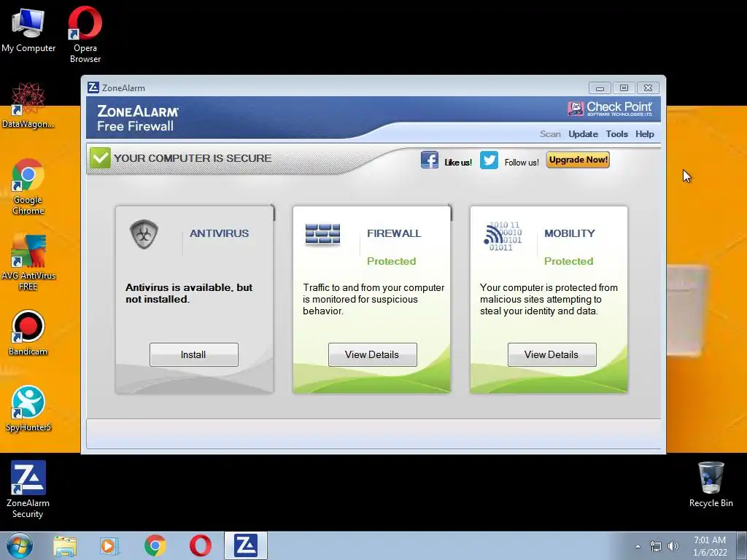Maximize the ZoneAlarm window
Screen dimensions: 747x560
tap(624, 88)
